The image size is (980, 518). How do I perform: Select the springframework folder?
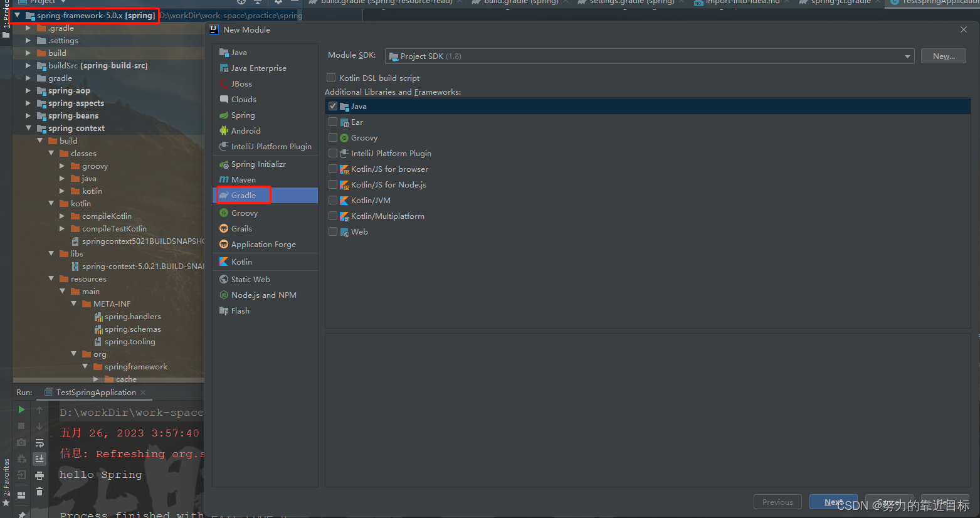pos(130,367)
